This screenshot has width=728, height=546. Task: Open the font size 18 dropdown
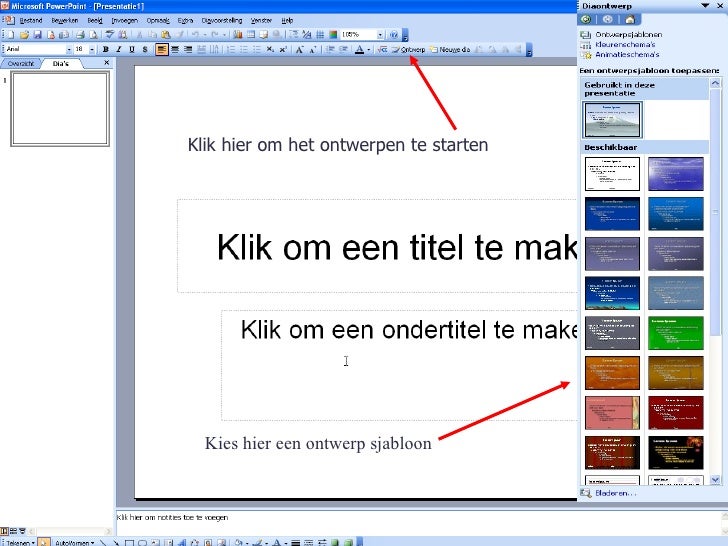click(92, 49)
